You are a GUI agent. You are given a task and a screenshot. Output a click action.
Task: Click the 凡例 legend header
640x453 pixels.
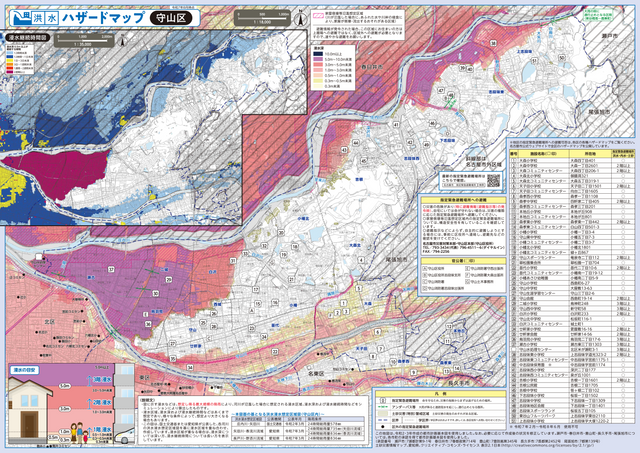click(x=441, y=394)
